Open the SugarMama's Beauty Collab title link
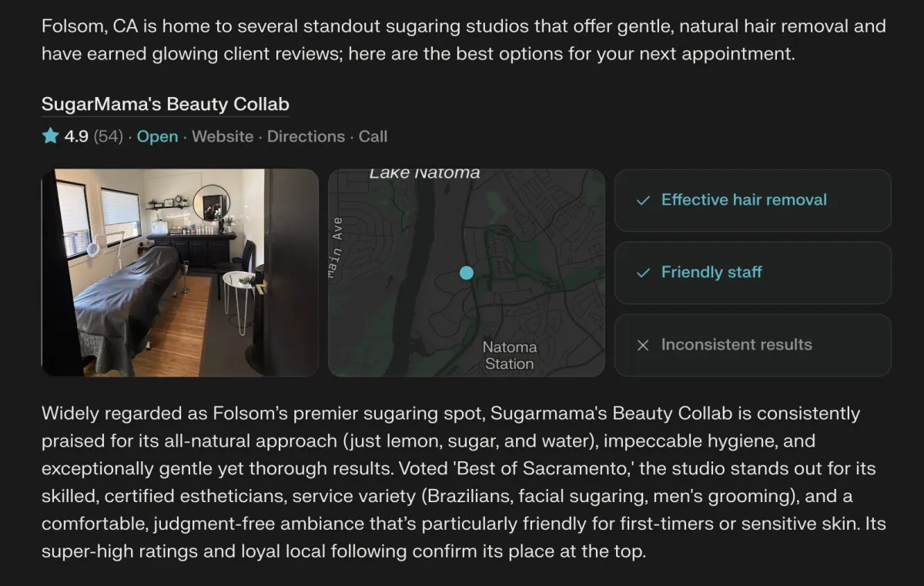 pos(166,104)
